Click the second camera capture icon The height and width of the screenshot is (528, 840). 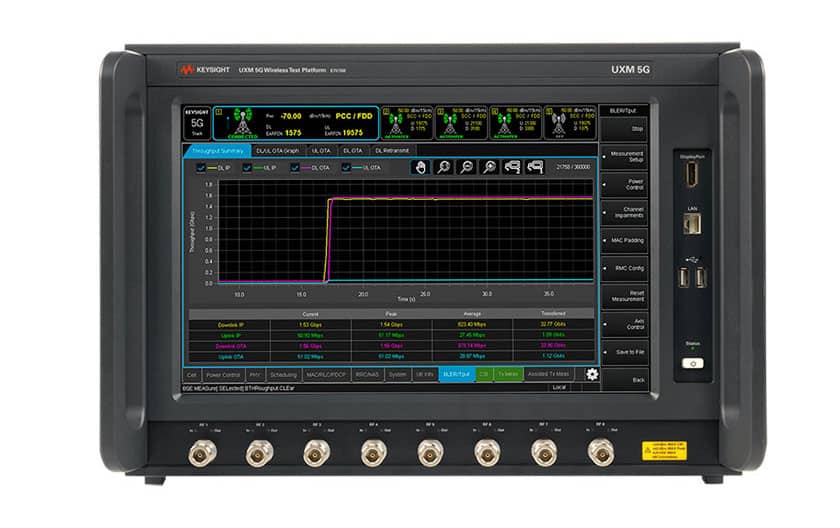535,167
